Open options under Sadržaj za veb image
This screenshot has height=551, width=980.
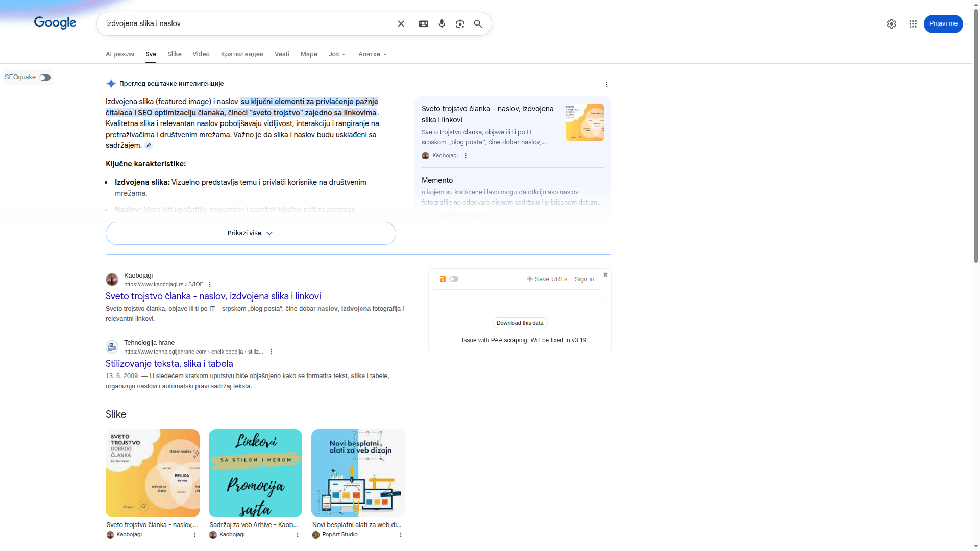tap(298, 535)
